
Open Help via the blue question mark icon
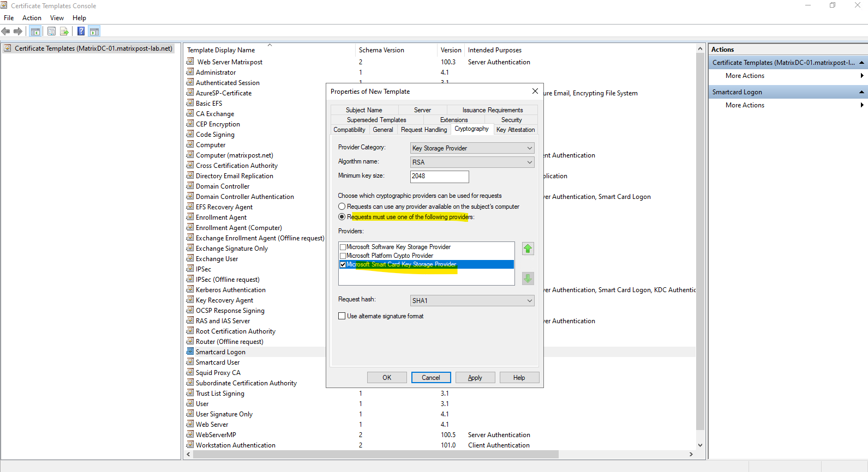point(81,31)
